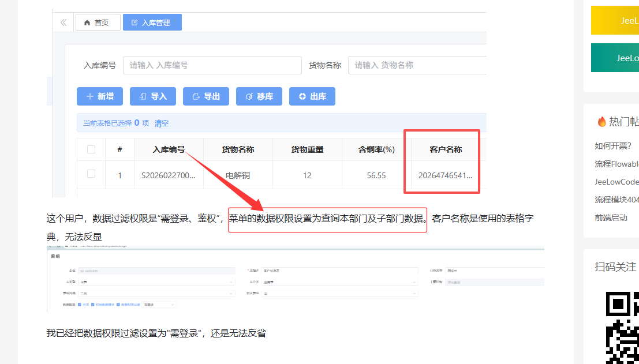Click the 入库编号 search input field

[x=212, y=65]
